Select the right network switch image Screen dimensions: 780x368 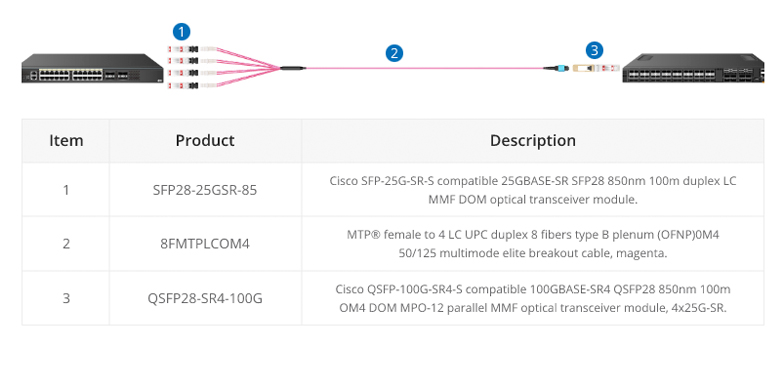pyautogui.click(x=693, y=68)
